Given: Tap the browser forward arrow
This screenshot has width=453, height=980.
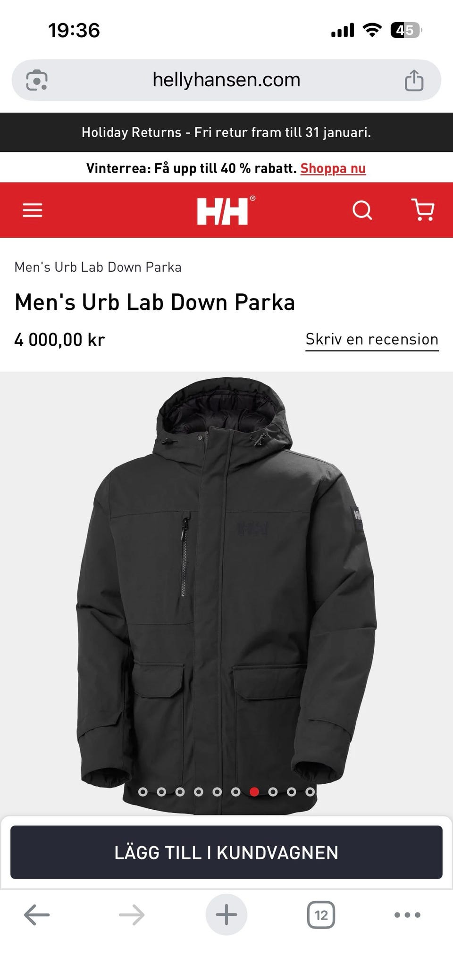Looking at the screenshot, I should point(132,915).
